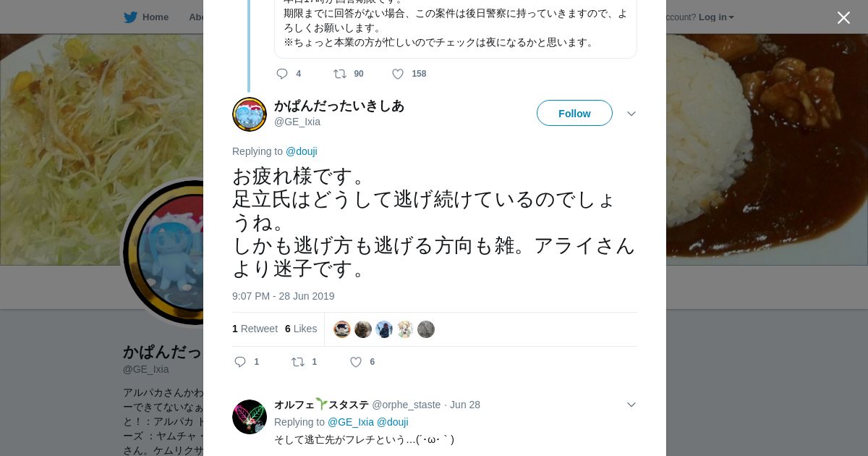View the 1 Retweet list
This screenshot has height=456, width=868.
point(255,329)
